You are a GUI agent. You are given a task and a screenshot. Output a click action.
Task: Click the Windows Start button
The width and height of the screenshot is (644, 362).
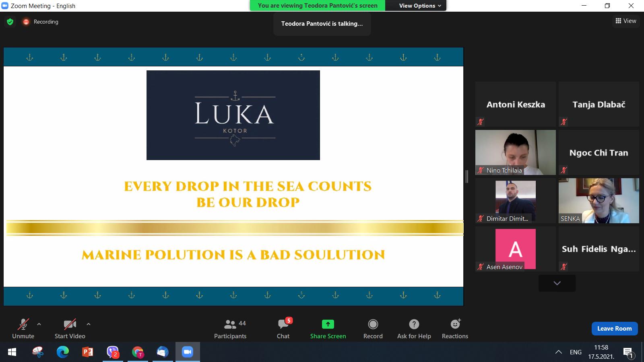click(x=12, y=352)
